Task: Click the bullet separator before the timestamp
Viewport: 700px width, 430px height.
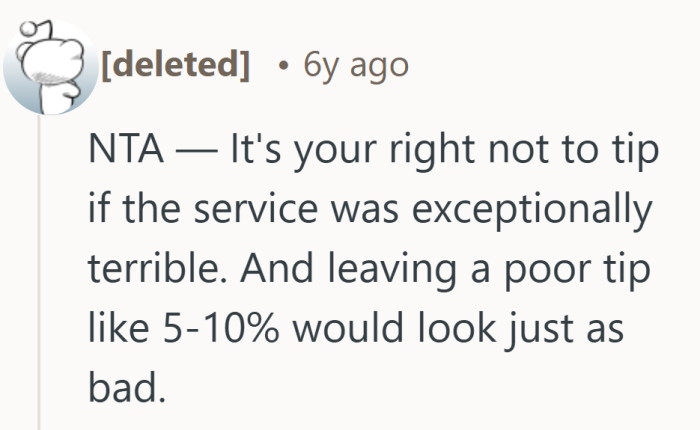Action: [x=284, y=66]
